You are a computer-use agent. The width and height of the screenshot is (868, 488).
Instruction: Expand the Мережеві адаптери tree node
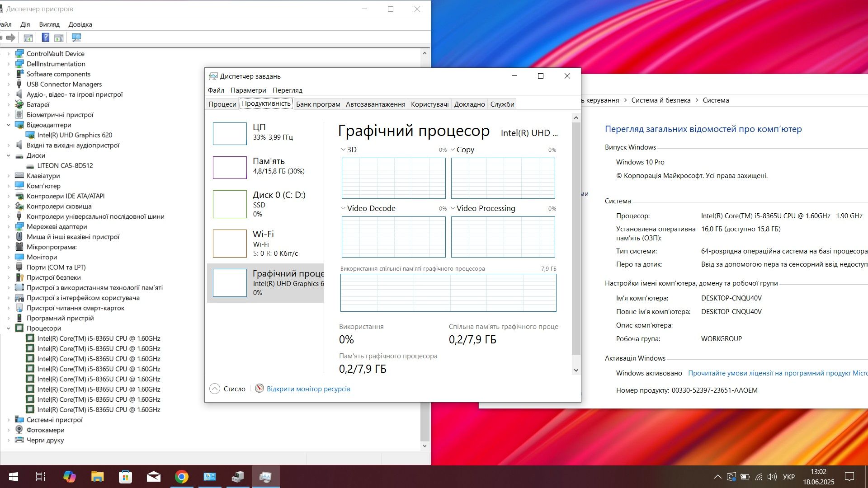[8, 227]
